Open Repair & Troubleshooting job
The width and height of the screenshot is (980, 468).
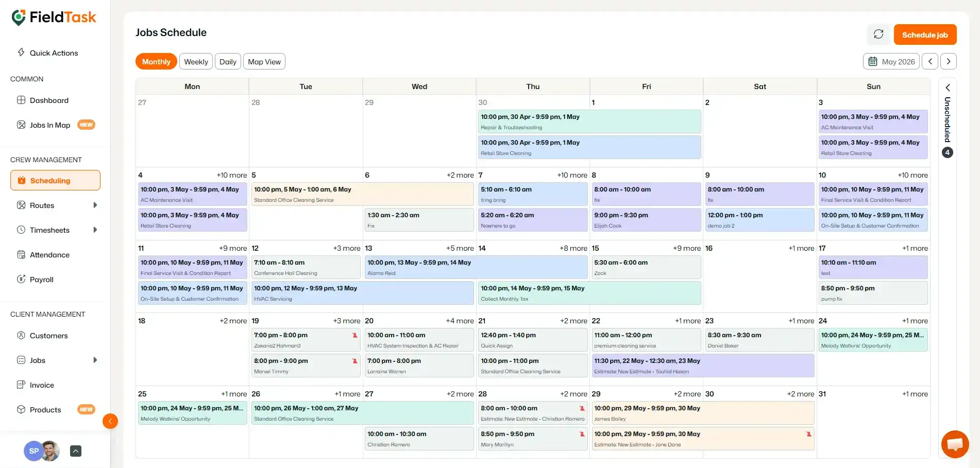[589, 122]
